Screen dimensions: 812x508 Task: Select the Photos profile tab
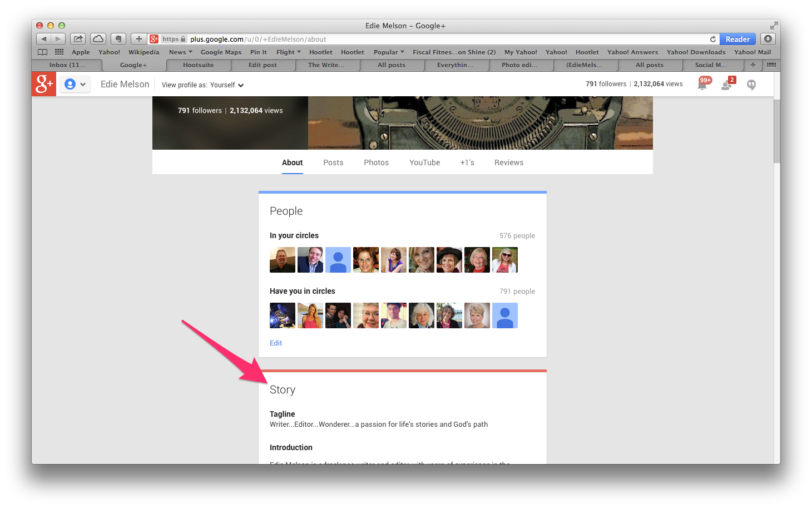(x=376, y=162)
